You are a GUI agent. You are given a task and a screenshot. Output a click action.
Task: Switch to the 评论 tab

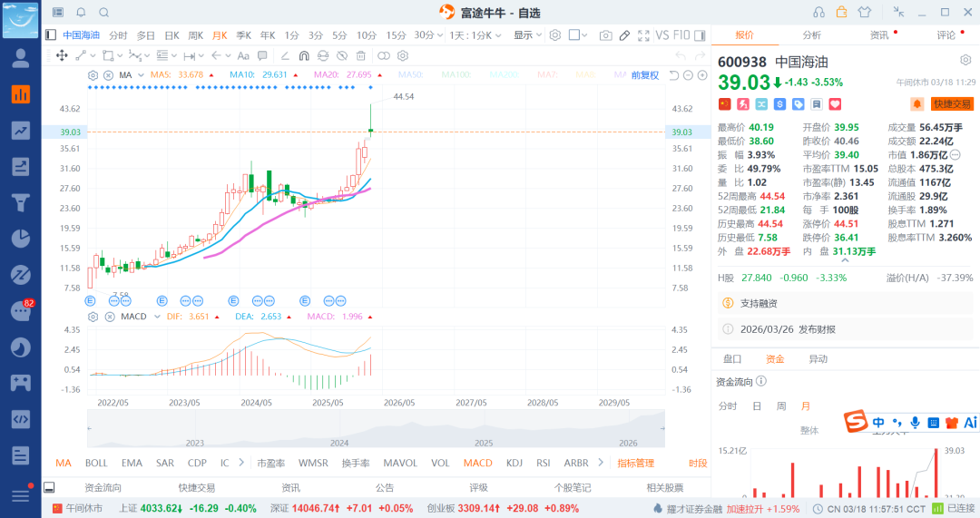click(946, 35)
